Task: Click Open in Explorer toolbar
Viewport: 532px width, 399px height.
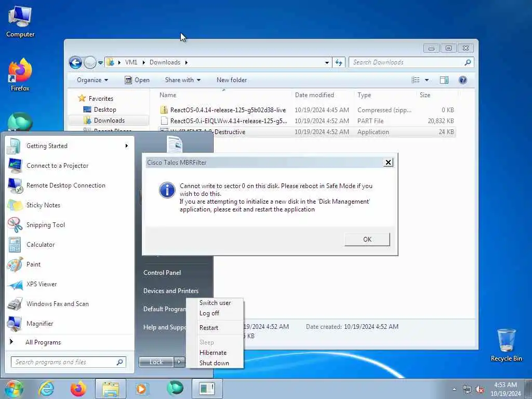Action: click(137, 80)
